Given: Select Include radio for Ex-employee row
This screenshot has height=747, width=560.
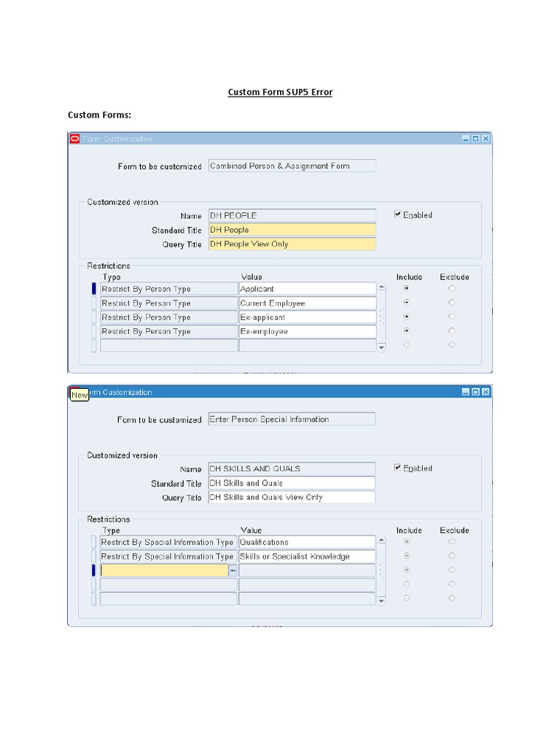Looking at the screenshot, I should 406,330.
